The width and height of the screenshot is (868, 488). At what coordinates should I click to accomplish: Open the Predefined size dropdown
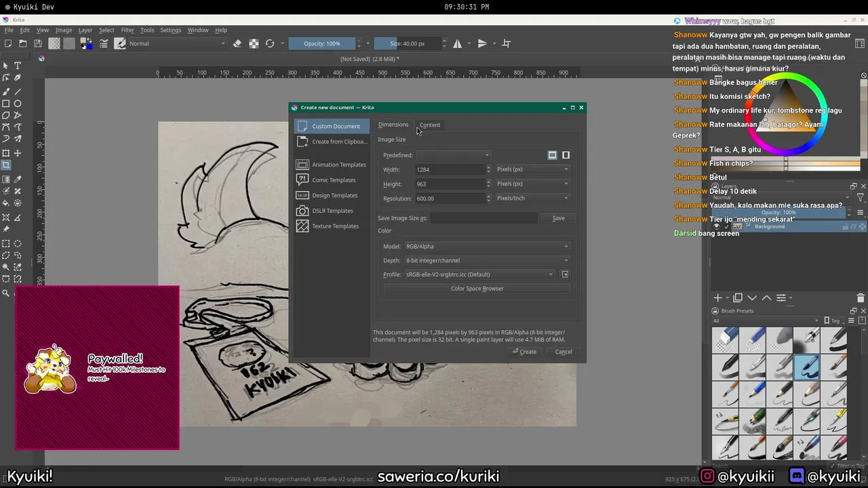(453, 155)
